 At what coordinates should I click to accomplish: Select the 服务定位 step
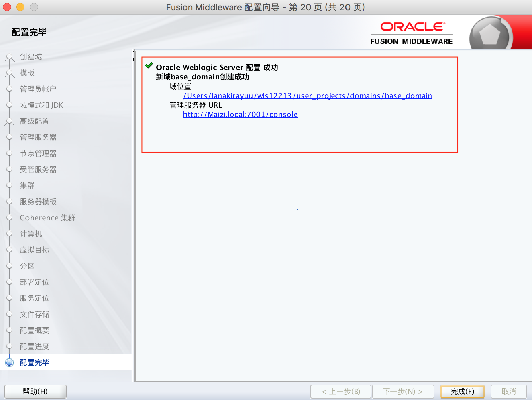click(x=35, y=298)
